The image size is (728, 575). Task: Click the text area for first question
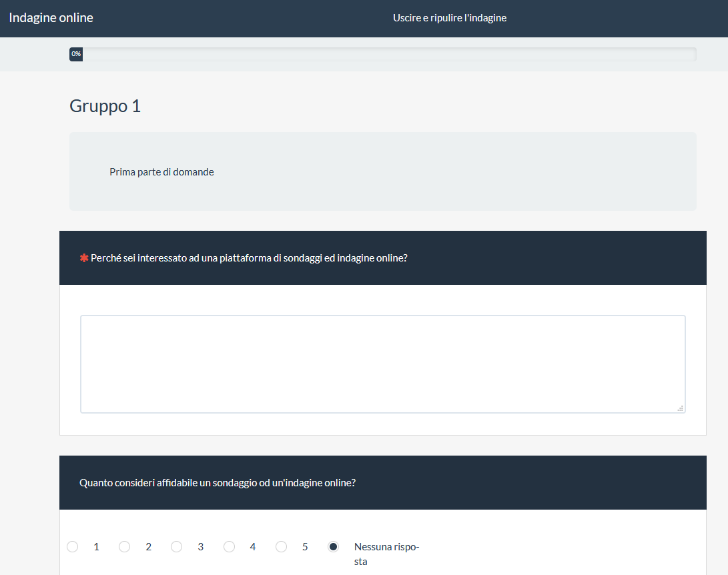pos(382,364)
